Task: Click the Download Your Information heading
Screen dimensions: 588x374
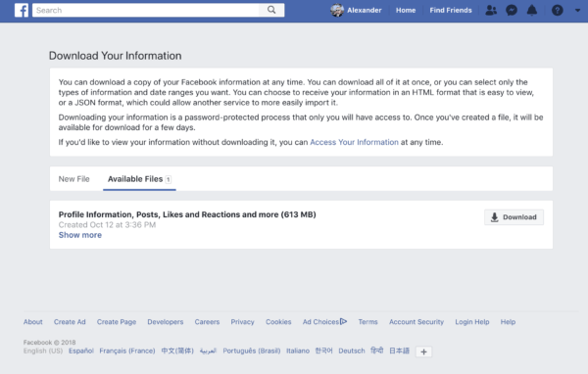Action: pos(115,56)
